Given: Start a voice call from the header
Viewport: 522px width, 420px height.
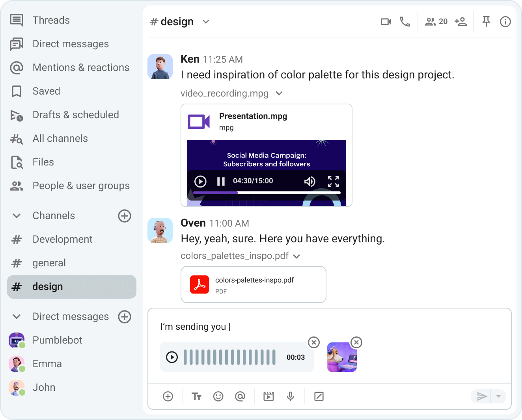Looking at the screenshot, I should click(405, 22).
